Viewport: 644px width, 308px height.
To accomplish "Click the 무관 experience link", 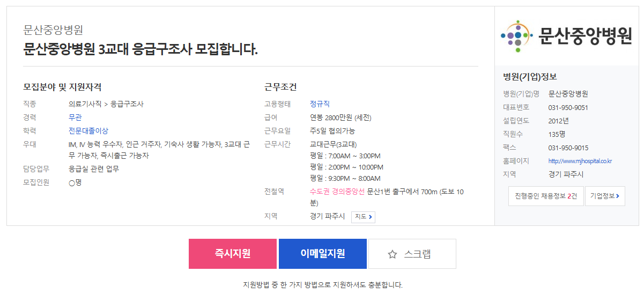I will point(75,118).
